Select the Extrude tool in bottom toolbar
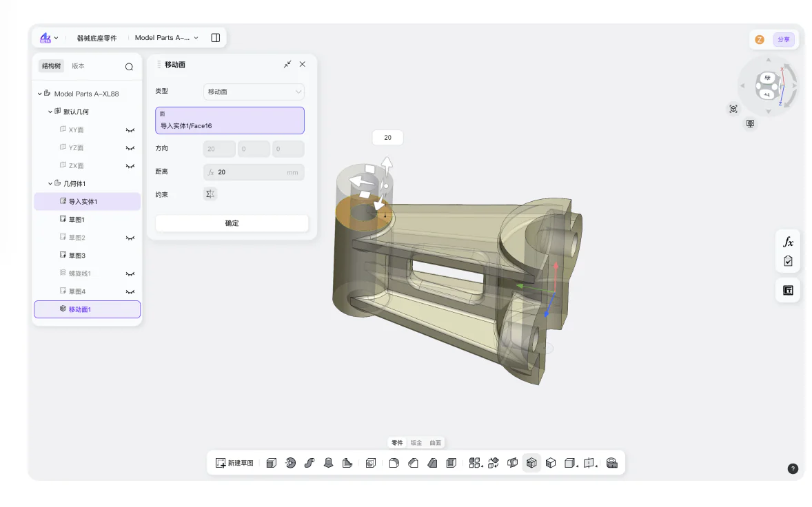812x507 pixels. [x=272, y=463]
